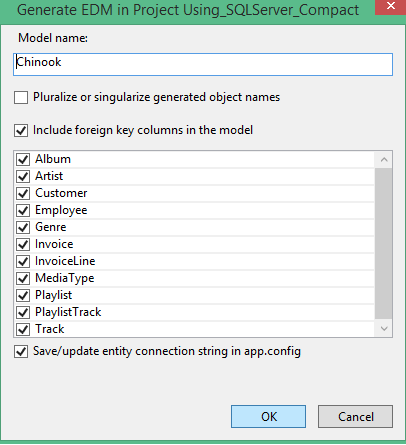Uncheck the Invoice table

[23, 244]
